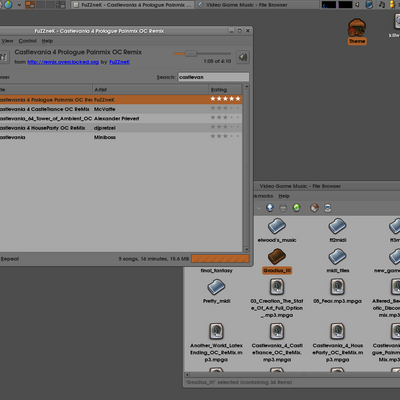Click the green Reload icon in File Browser
Screen dimensions: 400x400
pos(296,208)
